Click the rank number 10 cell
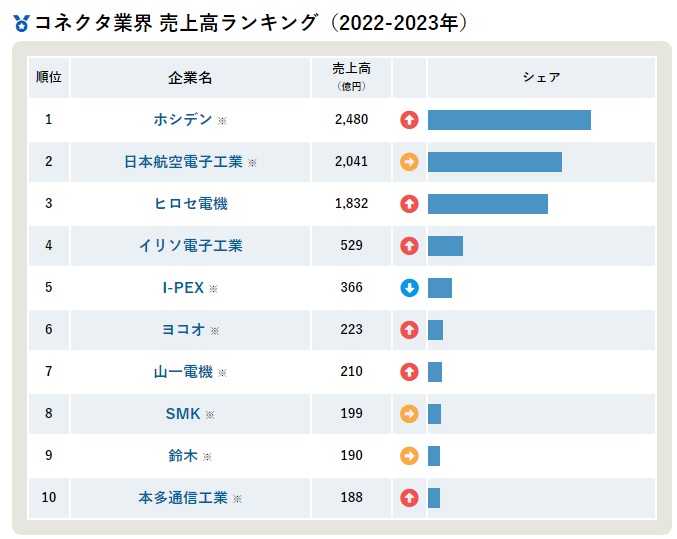677x539 pixels. (x=49, y=498)
